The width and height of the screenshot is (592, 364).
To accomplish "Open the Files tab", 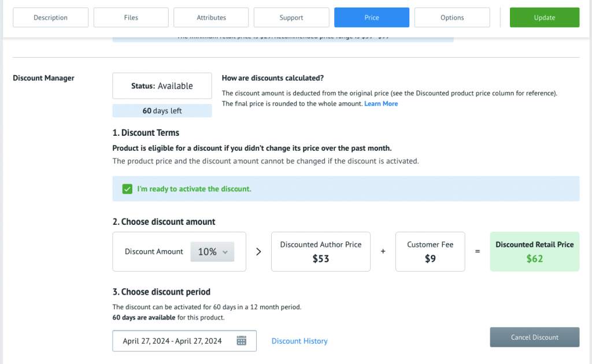I will (131, 17).
